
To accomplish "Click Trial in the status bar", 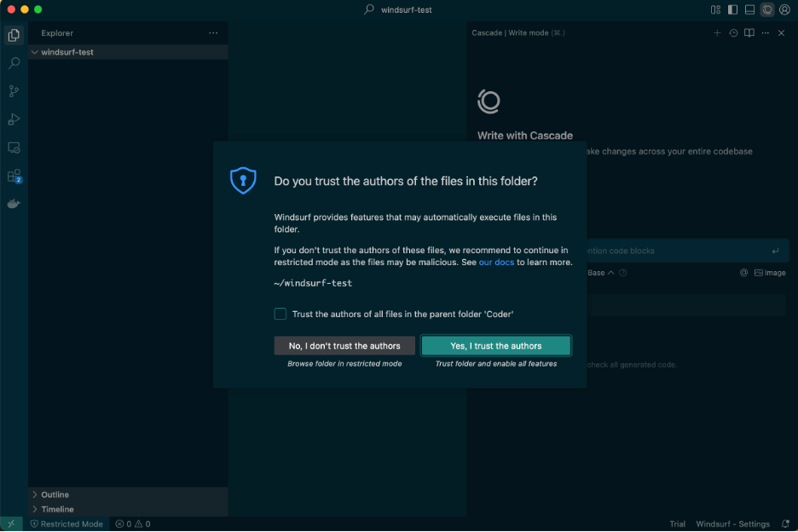I will [678, 524].
